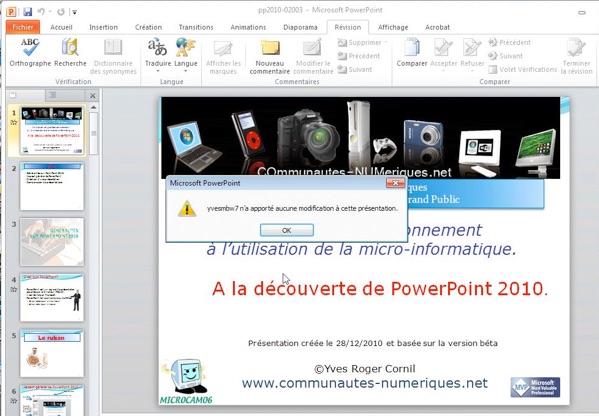Open the Fichier tab

[23, 27]
